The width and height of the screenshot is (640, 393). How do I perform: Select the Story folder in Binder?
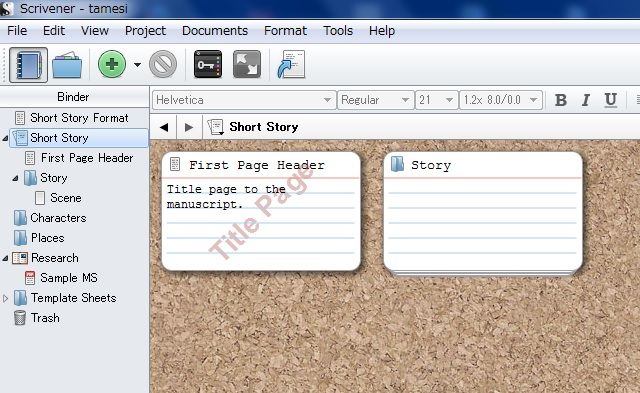(x=53, y=178)
